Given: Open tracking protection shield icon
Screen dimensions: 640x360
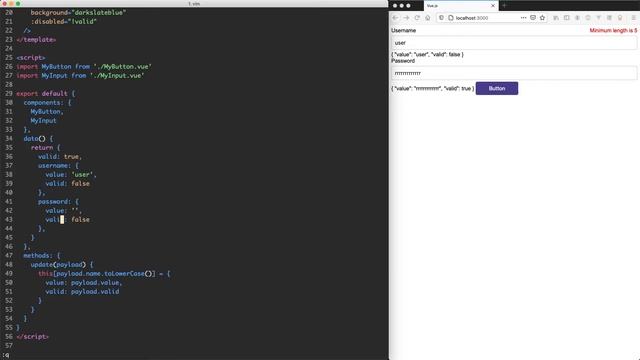Looking at the screenshot, I should coord(441,18).
